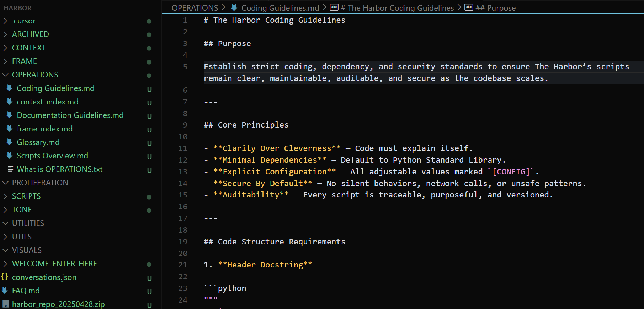Click the markdown icon in the breadcrumb file entry
Screen dimensions: 644x309
234,7
